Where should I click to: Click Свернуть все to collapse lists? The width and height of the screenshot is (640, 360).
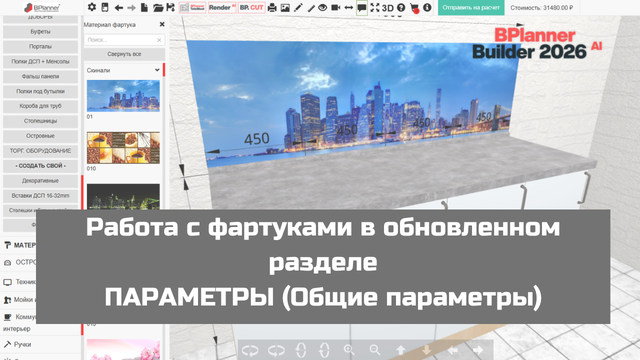point(124,54)
